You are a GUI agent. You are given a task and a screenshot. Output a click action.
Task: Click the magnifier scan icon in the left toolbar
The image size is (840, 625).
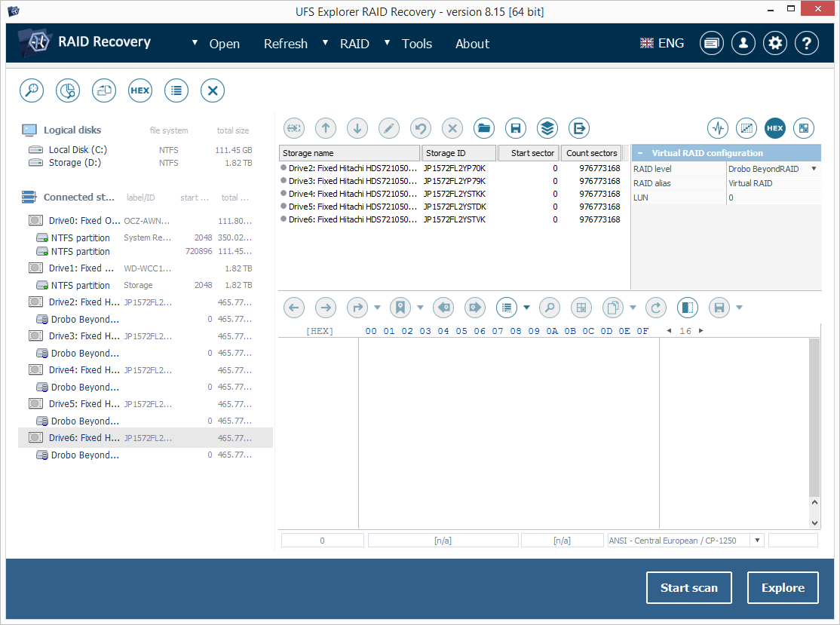[x=32, y=90]
